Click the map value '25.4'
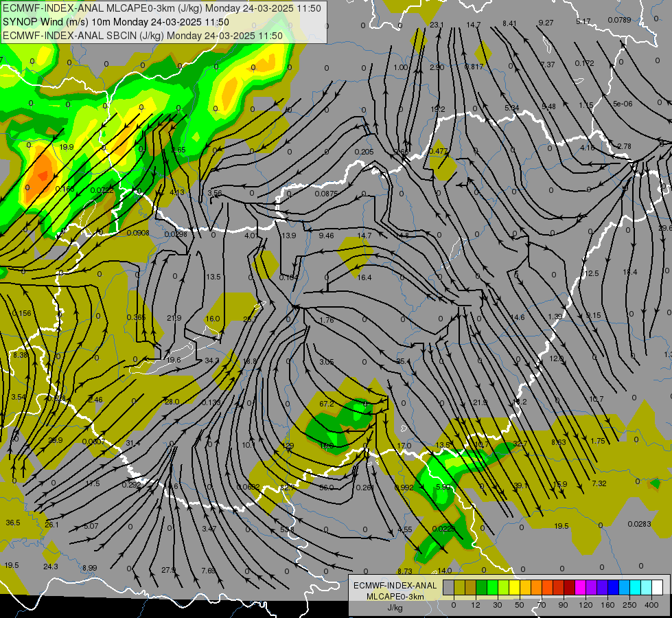Viewport: 672px width, 618px height. (x=404, y=361)
